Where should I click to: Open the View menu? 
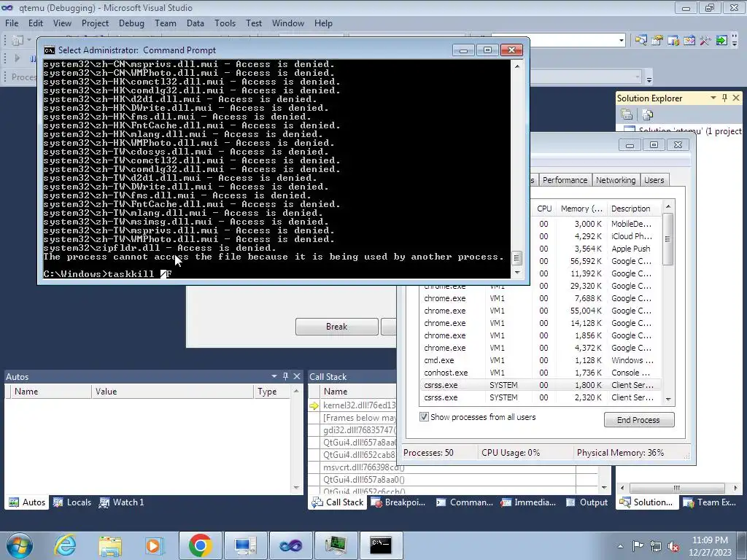[62, 23]
